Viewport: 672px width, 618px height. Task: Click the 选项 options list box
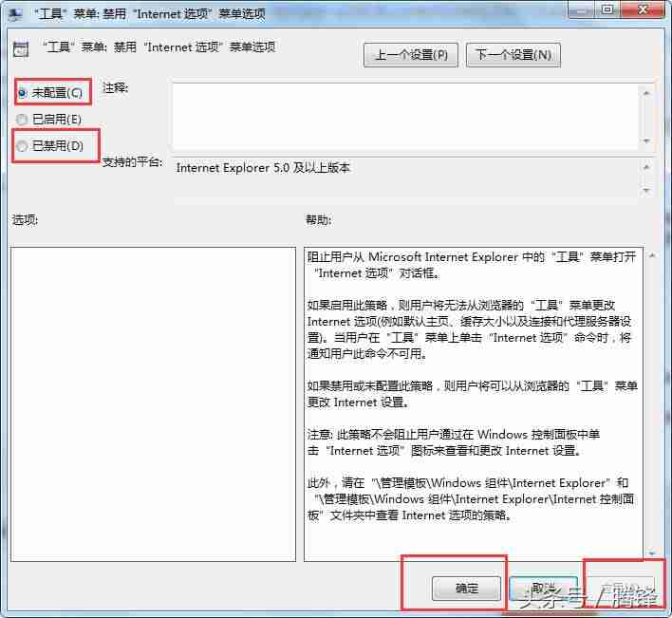click(x=153, y=403)
